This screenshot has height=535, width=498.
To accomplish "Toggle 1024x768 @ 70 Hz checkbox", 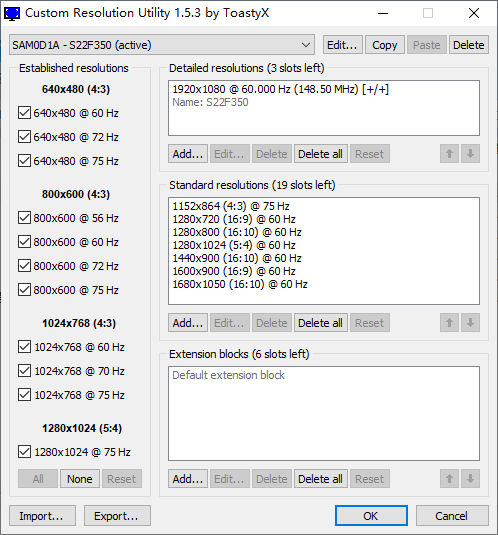I will [x=24, y=371].
